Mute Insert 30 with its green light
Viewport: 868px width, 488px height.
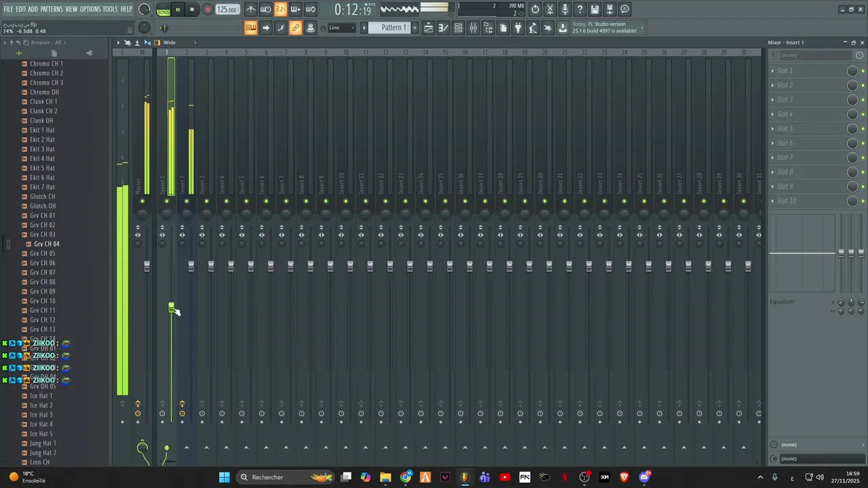click(x=744, y=201)
